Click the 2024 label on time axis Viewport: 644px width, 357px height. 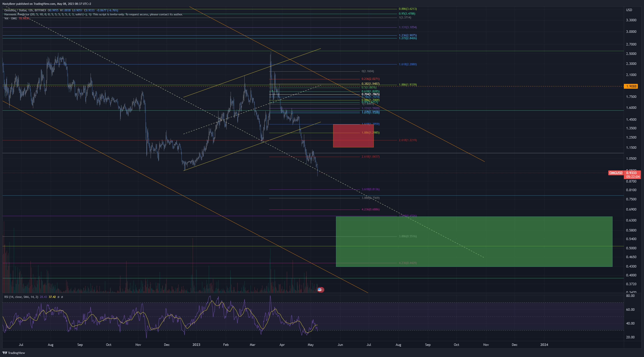(544, 345)
